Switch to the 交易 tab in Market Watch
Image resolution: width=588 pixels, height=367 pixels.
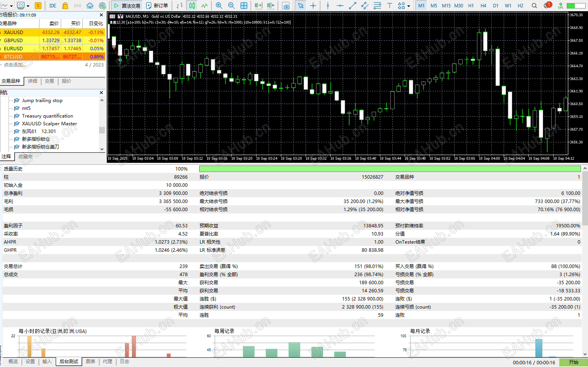[49, 81]
